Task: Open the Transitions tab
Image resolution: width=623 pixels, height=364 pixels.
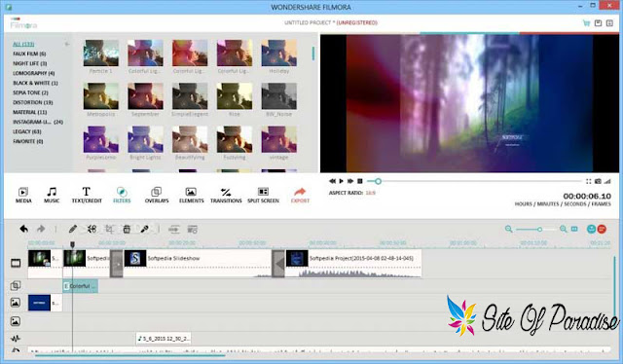Action: click(226, 195)
